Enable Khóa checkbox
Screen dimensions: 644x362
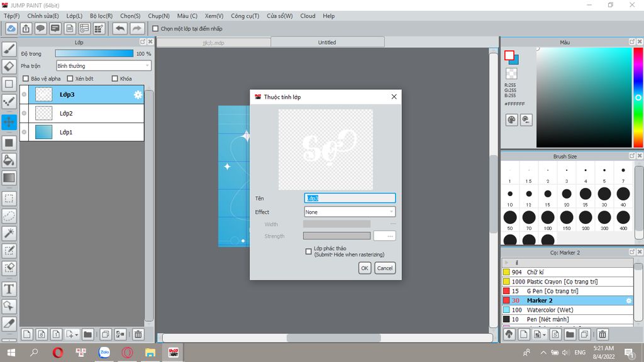115,79
